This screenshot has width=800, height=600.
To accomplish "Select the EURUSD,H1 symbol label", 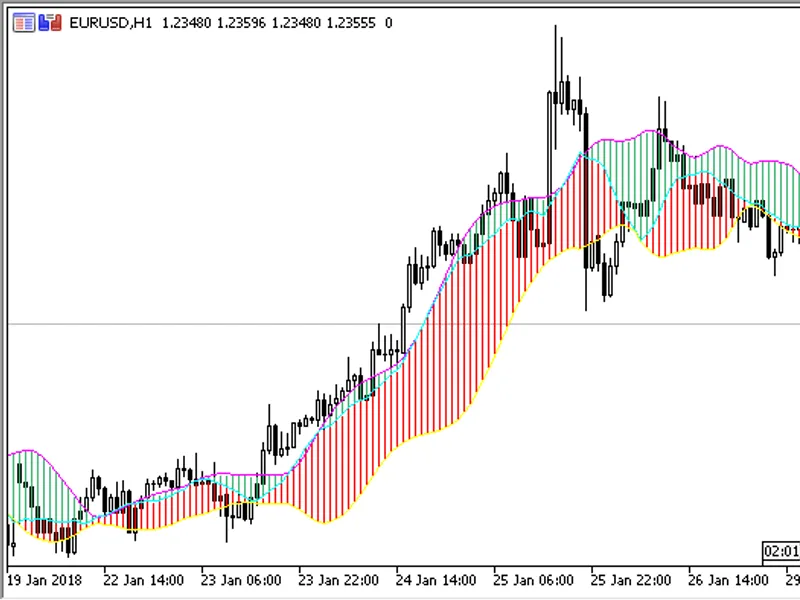I will pyautogui.click(x=111, y=23).
